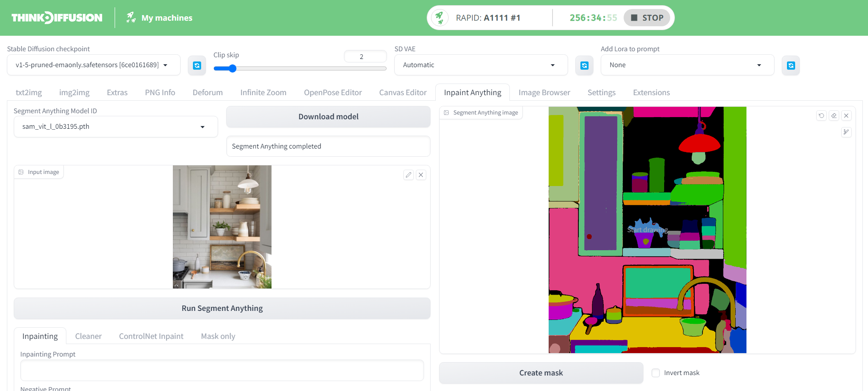Screen dimensions: 868x391
Task: Click eraser icon on segment image
Action: coord(834,115)
